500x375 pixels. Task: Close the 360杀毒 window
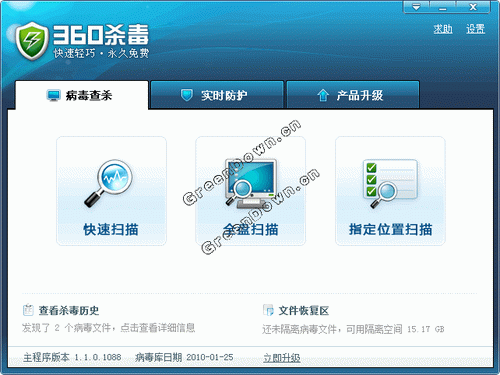click(x=473, y=7)
